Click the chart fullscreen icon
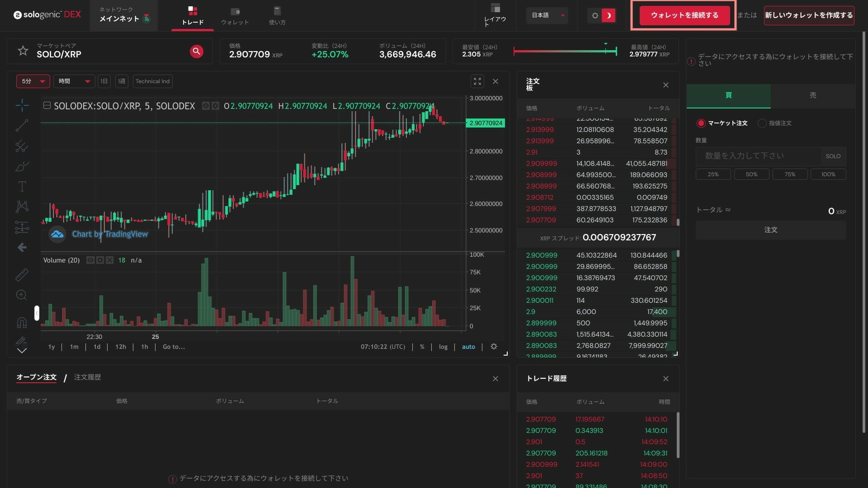Viewport: 868px width, 488px height. (477, 81)
